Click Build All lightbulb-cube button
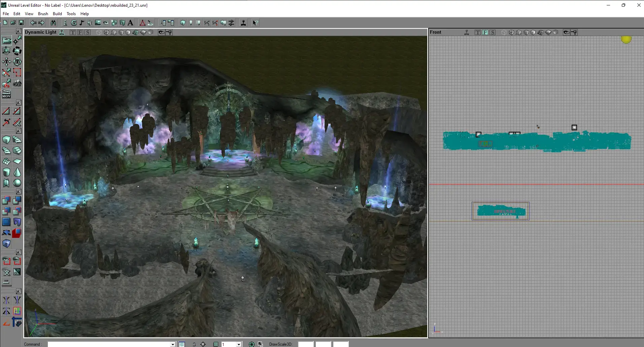Viewport: 644px width, 347px height. pos(223,23)
